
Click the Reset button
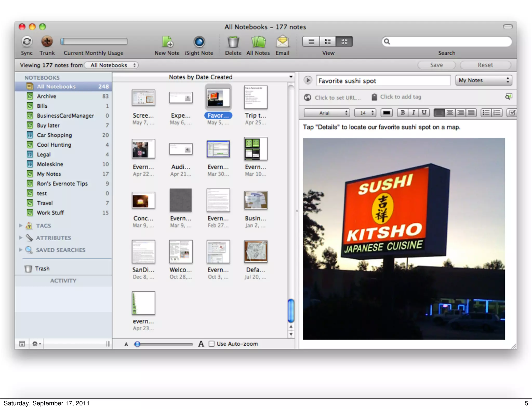(x=485, y=65)
